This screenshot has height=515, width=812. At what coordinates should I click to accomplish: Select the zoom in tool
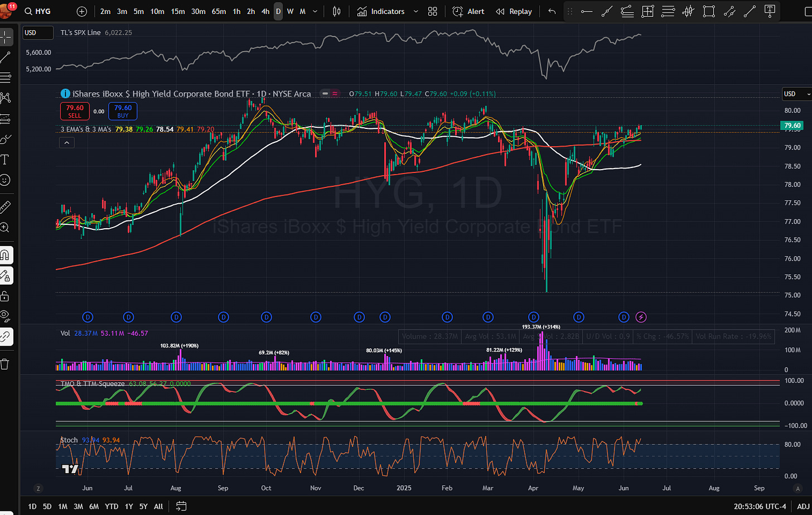click(5, 227)
